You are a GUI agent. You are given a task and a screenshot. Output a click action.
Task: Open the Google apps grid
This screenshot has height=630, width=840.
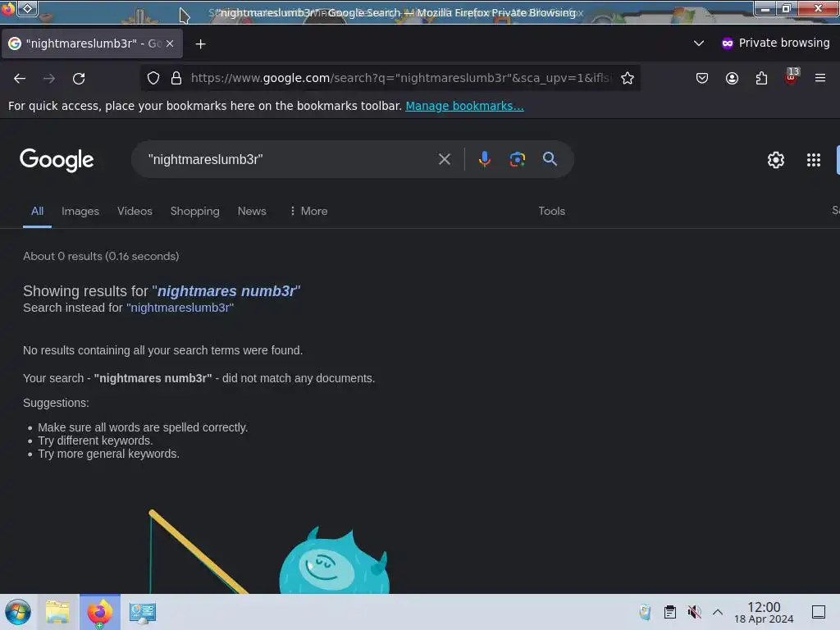[813, 160]
